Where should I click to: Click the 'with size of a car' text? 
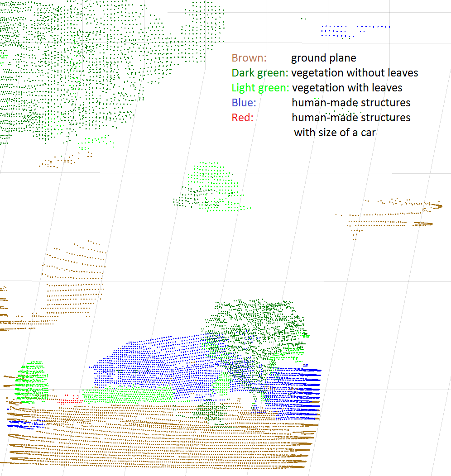[x=335, y=133]
